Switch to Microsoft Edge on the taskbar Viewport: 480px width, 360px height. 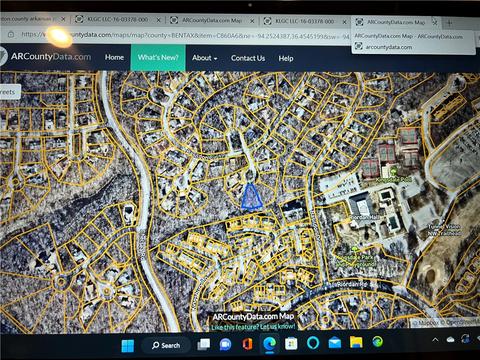[269, 344]
